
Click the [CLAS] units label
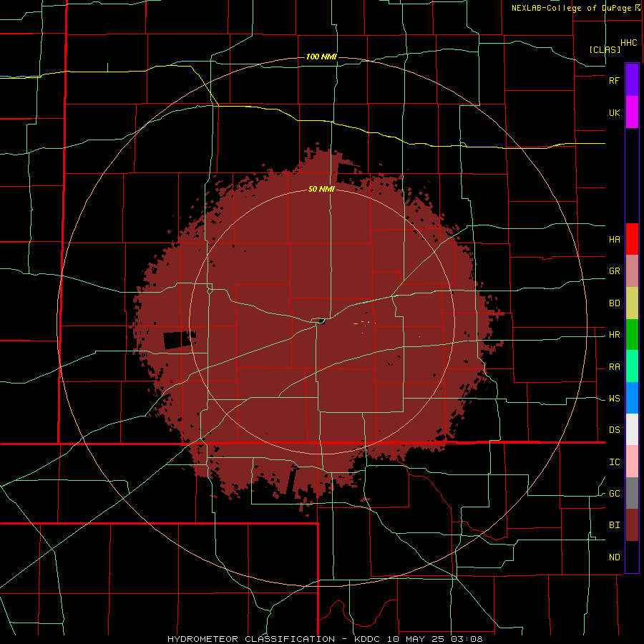point(605,49)
